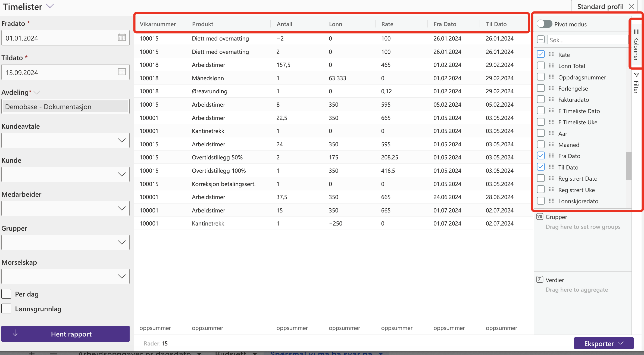Toggle the Pivot modus switch
644x355 pixels.
point(544,24)
